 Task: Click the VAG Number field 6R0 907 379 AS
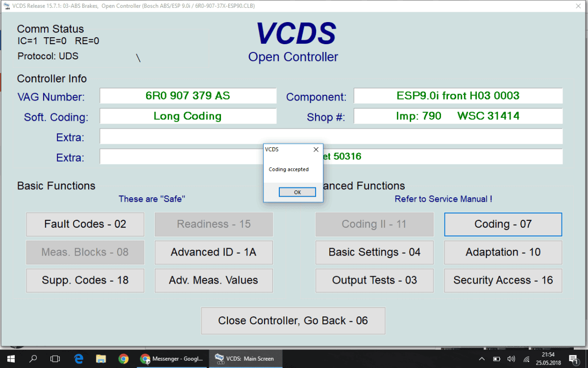click(188, 96)
